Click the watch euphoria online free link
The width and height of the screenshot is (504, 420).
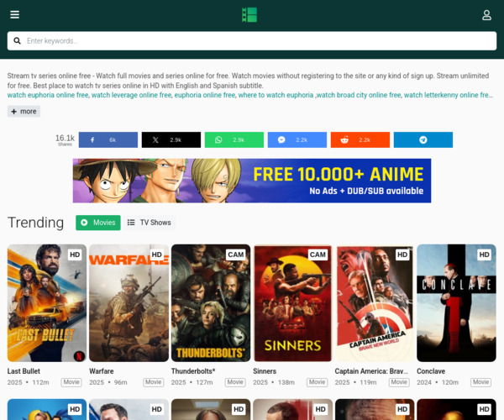(x=48, y=95)
